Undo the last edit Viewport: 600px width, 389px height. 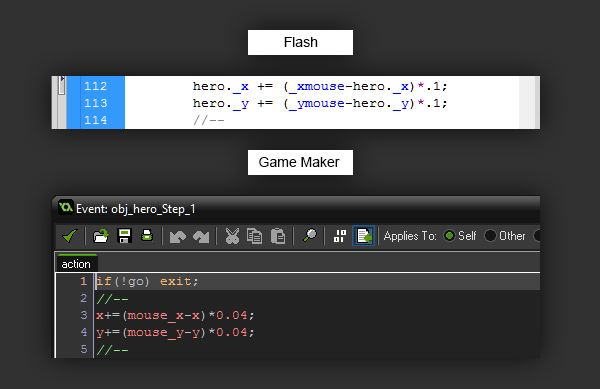pyautogui.click(x=178, y=236)
